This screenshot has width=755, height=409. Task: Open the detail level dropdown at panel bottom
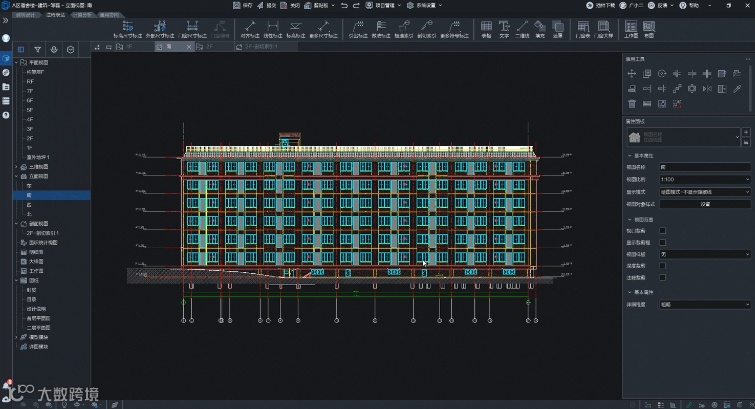704,305
